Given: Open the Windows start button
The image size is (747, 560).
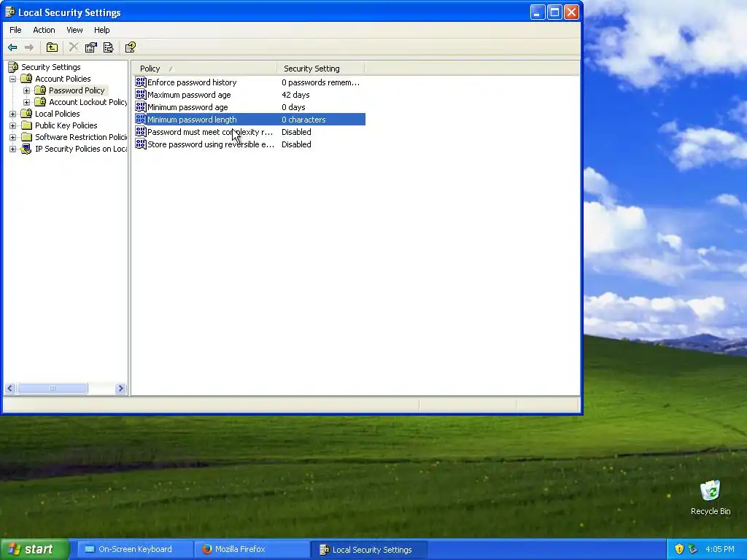Looking at the screenshot, I should (x=35, y=549).
